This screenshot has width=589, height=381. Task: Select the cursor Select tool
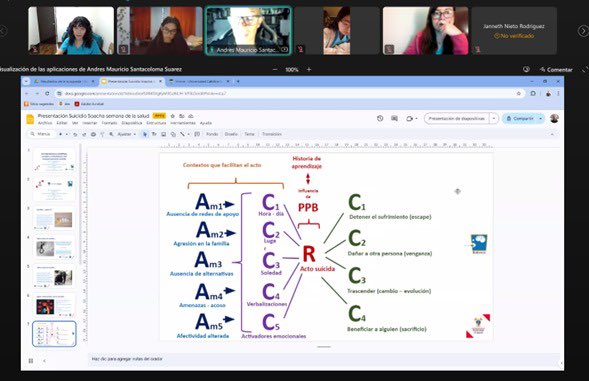(145, 134)
